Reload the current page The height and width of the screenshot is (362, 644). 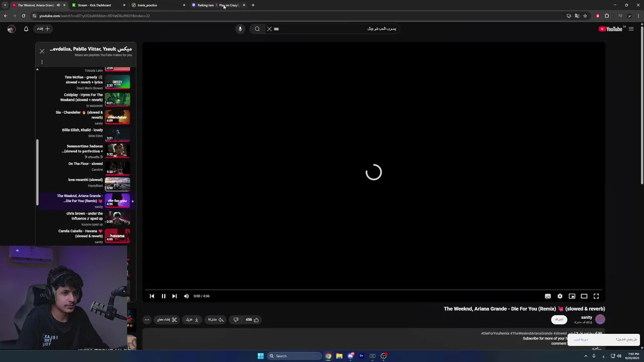coord(23,16)
